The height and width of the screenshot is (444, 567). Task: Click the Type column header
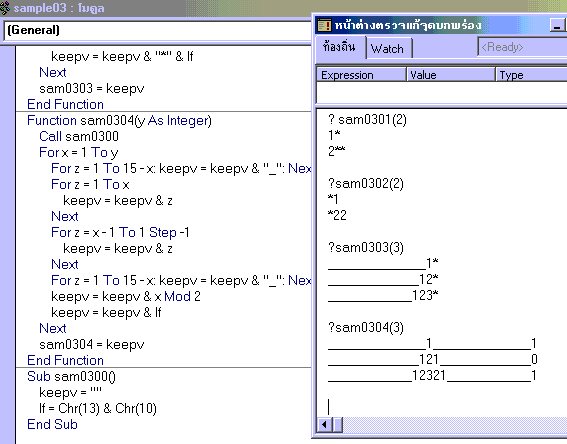[x=531, y=74]
